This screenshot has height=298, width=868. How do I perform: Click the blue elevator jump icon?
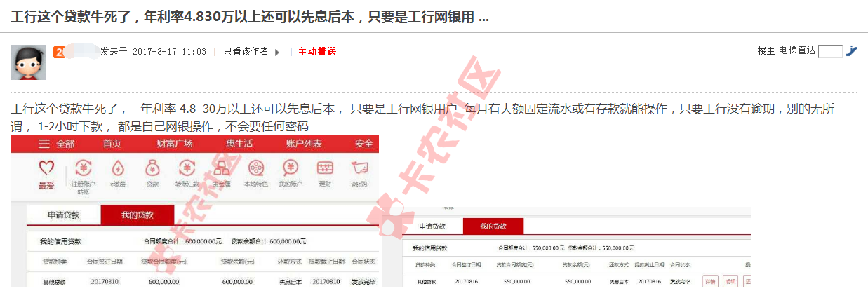[x=852, y=50]
